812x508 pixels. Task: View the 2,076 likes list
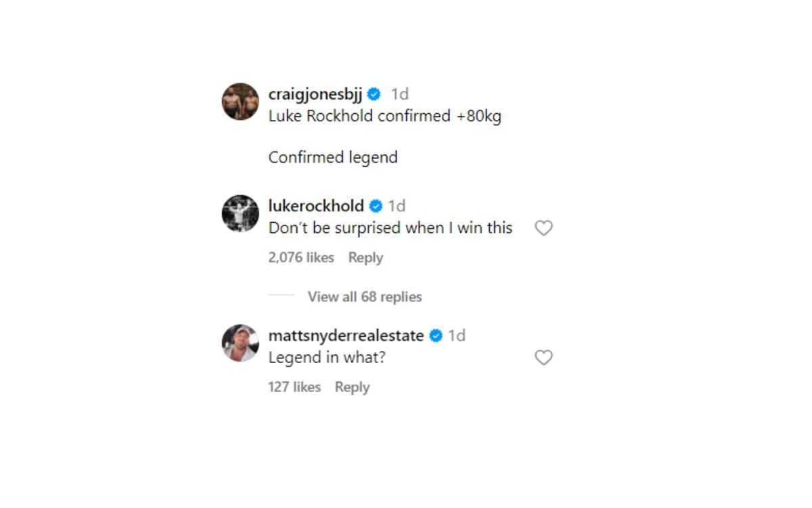point(301,257)
